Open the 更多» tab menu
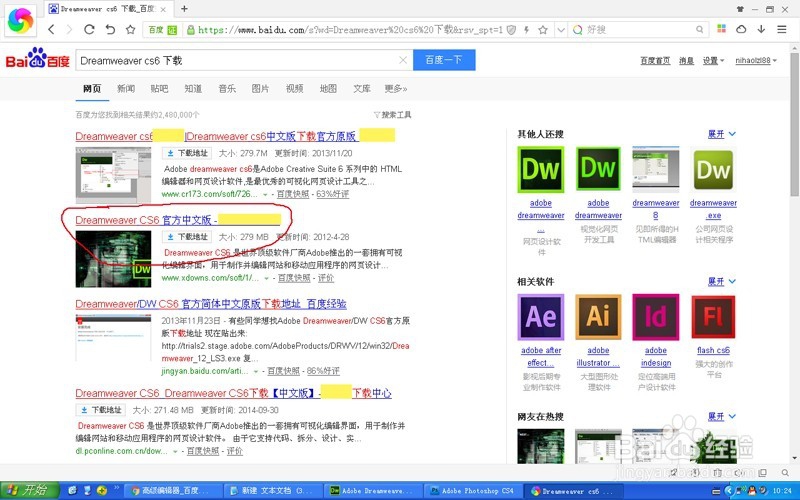 395,89
